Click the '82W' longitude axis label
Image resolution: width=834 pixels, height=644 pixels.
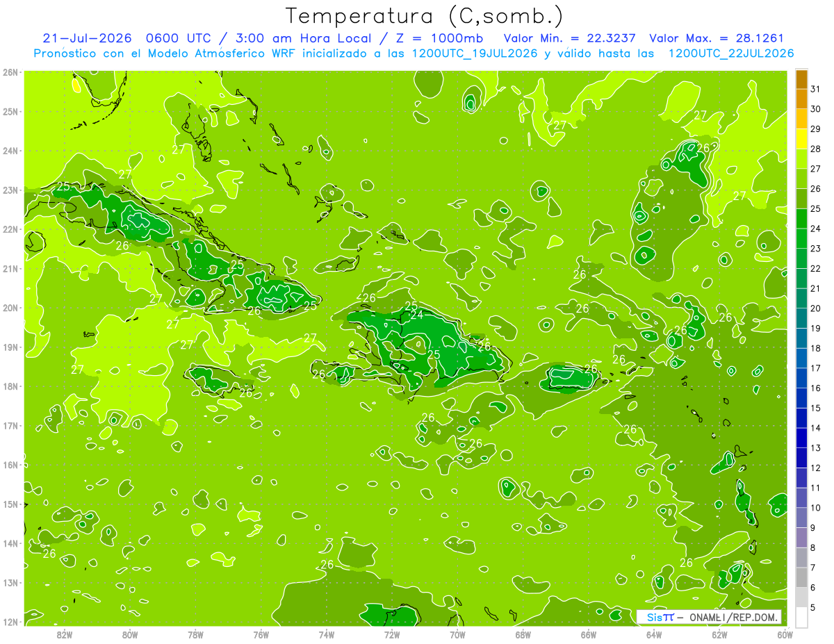click(65, 634)
